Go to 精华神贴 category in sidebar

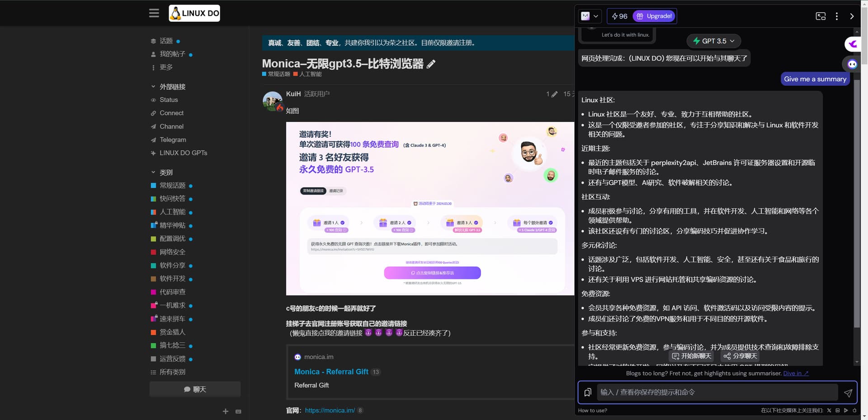pos(172,225)
